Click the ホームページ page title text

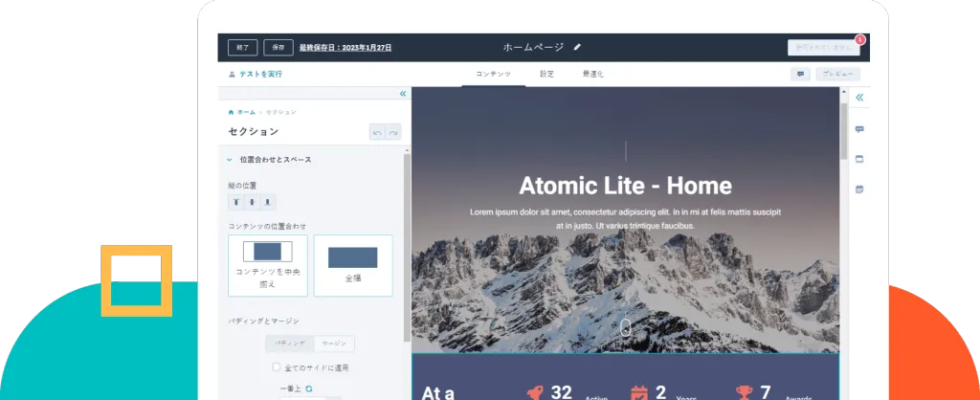click(x=533, y=47)
